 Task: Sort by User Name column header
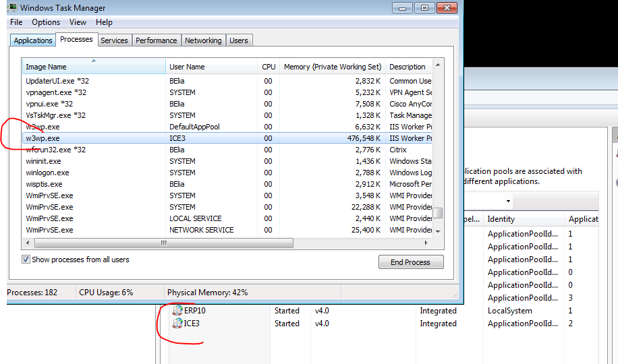point(212,67)
